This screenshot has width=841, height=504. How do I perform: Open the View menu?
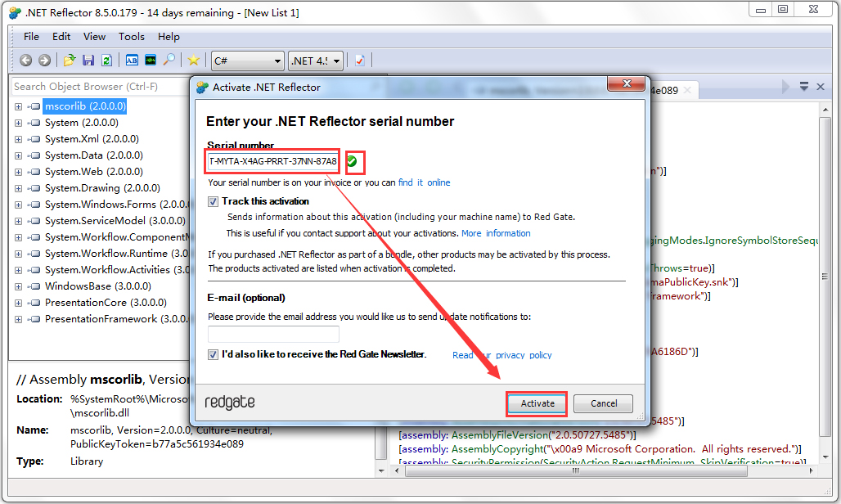pyautogui.click(x=94, y=36)
